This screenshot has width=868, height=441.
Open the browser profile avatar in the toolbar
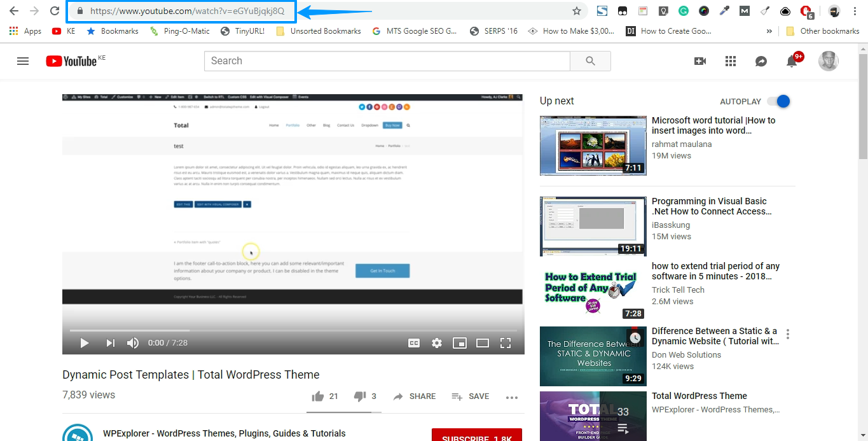pyautogui.click(x=834, y=11)
